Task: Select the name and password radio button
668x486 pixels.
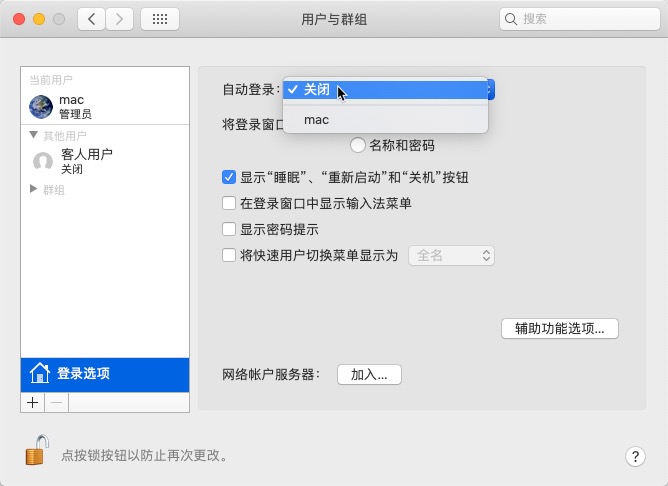Action: 357,145
